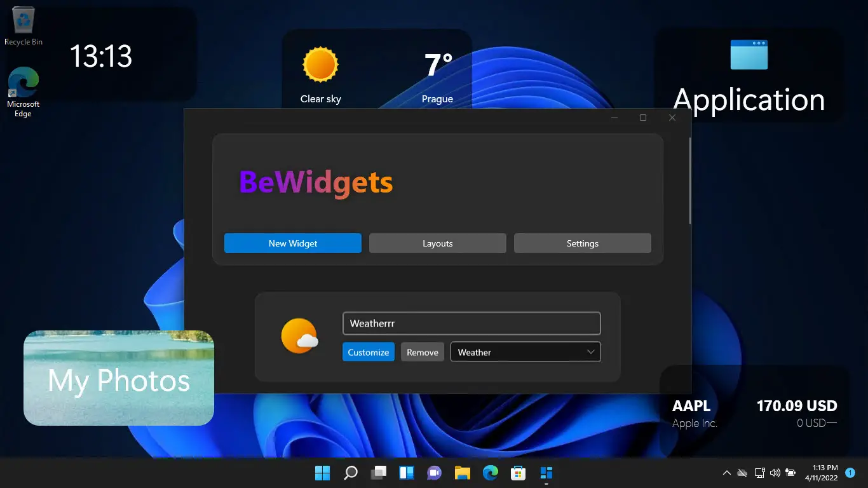Viewport: 868px width, 488px height.
Task: Open taskbar Search
Action: click(351, 473)
